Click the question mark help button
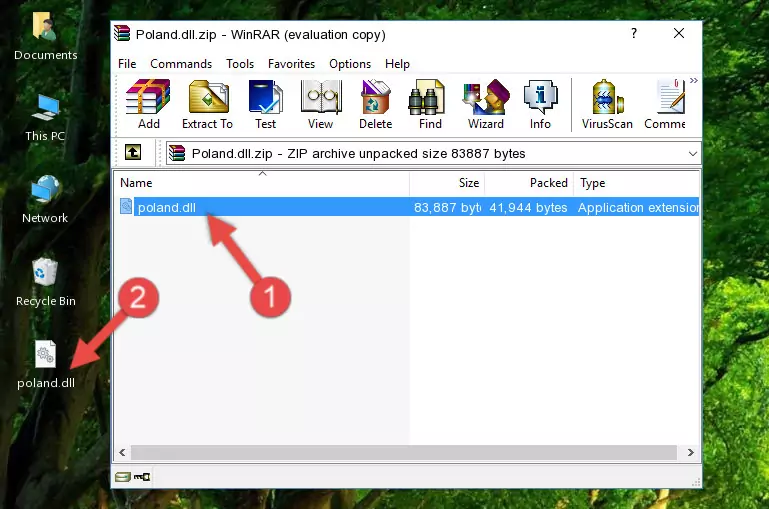Screen dimensions: 769x509 (x=634, y=33)
